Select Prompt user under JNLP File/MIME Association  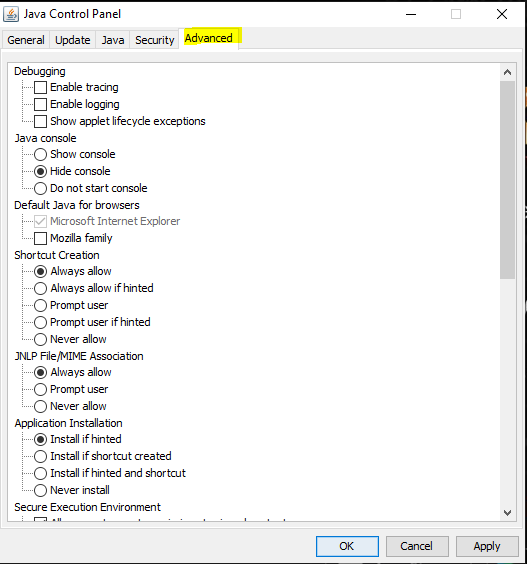[x=40, y=389]
